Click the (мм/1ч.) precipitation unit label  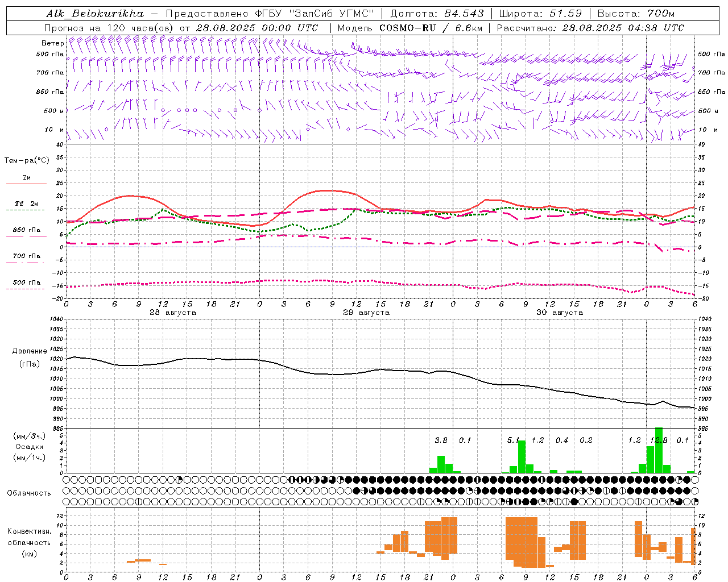pos(29,458)
